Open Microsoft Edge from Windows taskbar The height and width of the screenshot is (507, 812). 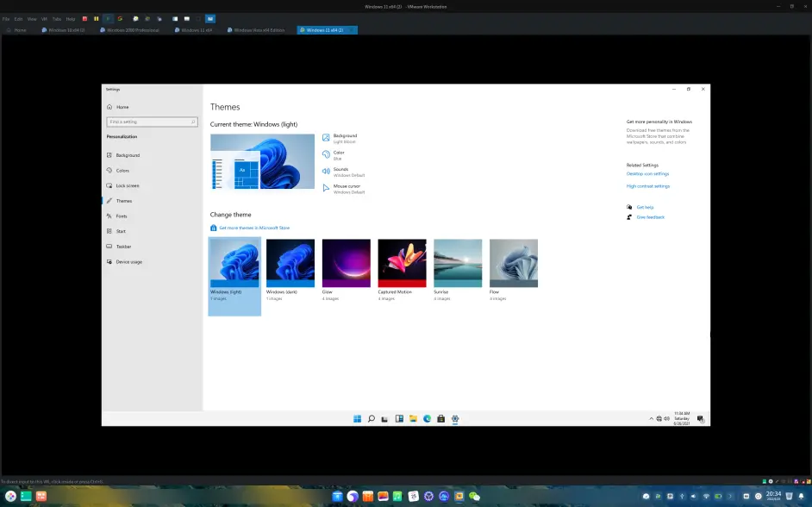coord(428,418)
